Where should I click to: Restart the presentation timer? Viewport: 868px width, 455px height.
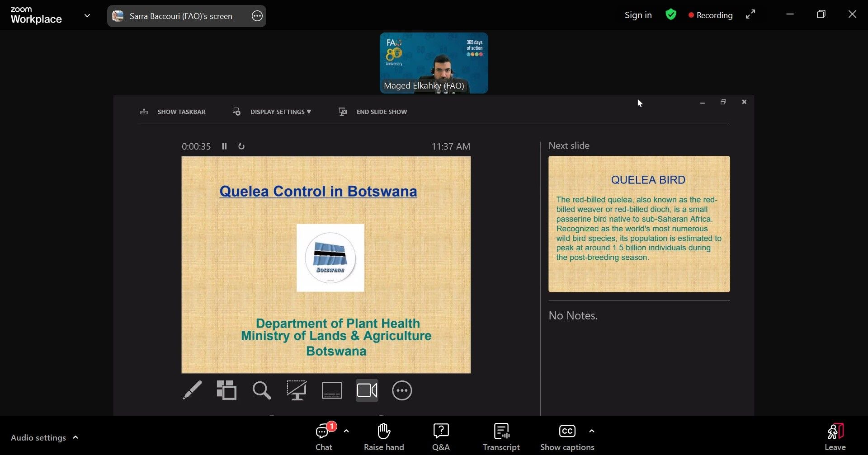pos(241,146)
